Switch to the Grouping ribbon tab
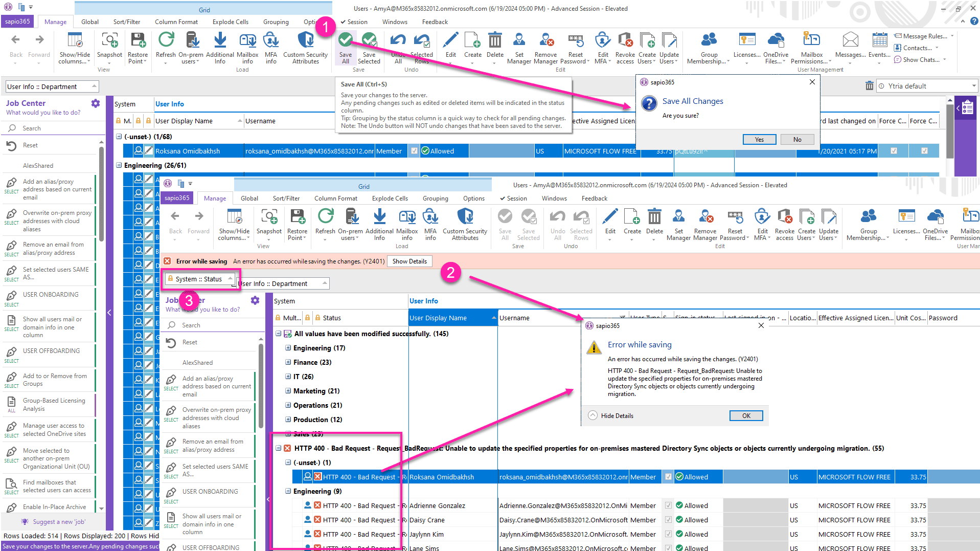Screen dimensions: 980x551 coord(276,21)
